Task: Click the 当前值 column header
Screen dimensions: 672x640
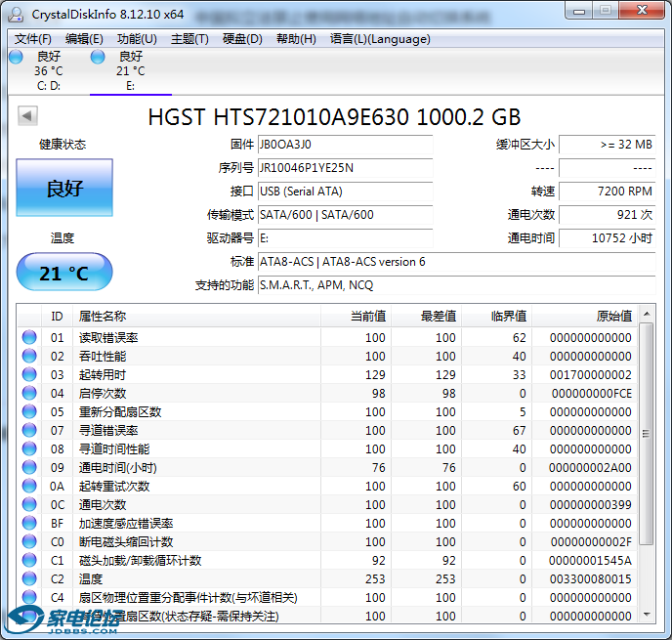Action: (357, 317)
